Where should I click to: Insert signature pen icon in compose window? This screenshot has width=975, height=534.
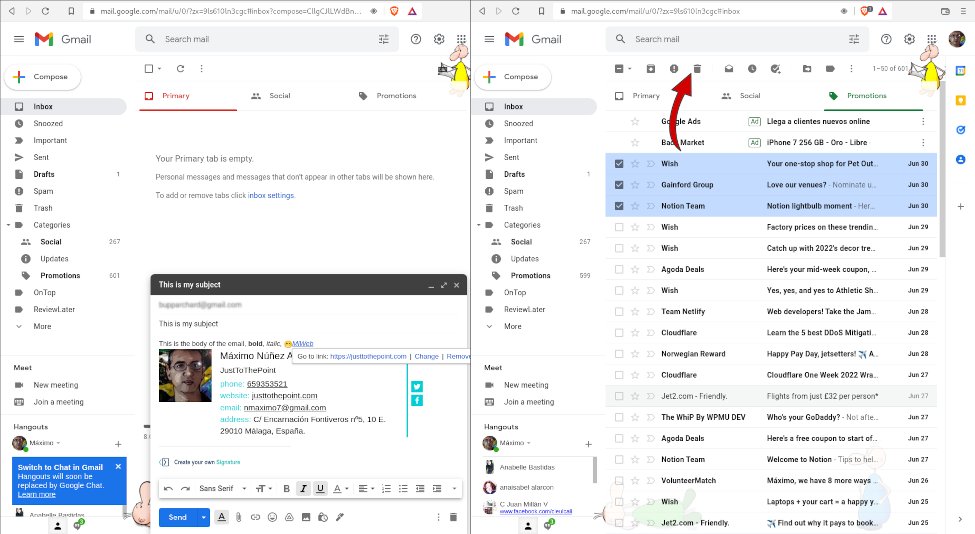tap(340, 517)
